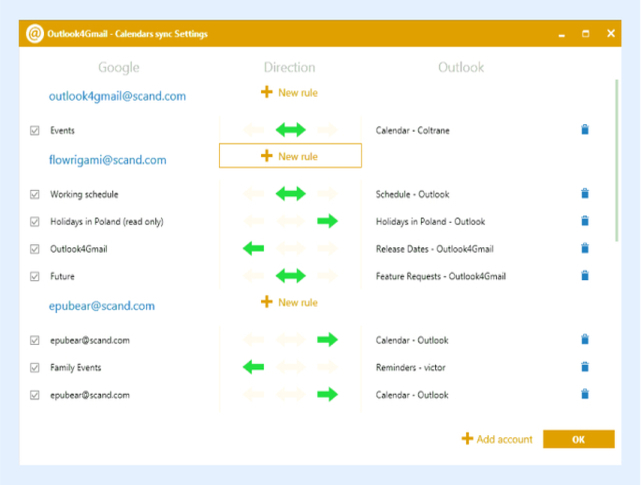This screenshot has height=485, width=641.
Task: Toggle checkbox for Outlook4Gmail calendar
Action: (x=35, y=249)
